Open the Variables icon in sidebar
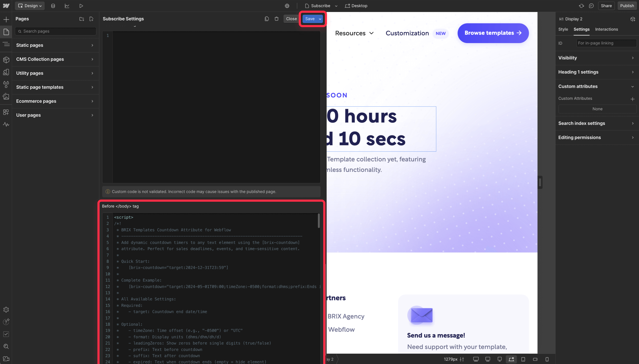 [x=6, y=72]
